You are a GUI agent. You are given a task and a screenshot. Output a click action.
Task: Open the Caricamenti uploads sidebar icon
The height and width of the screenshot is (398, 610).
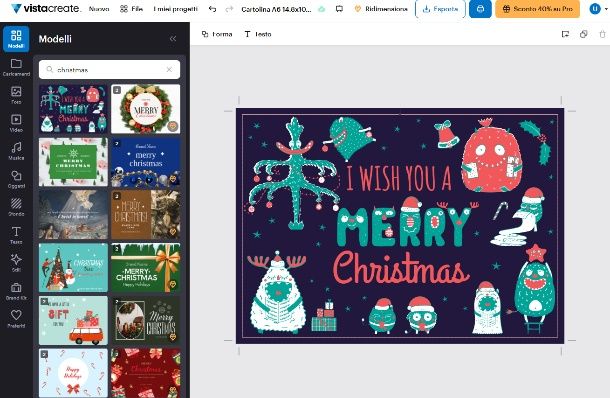[x=16, y=67]
